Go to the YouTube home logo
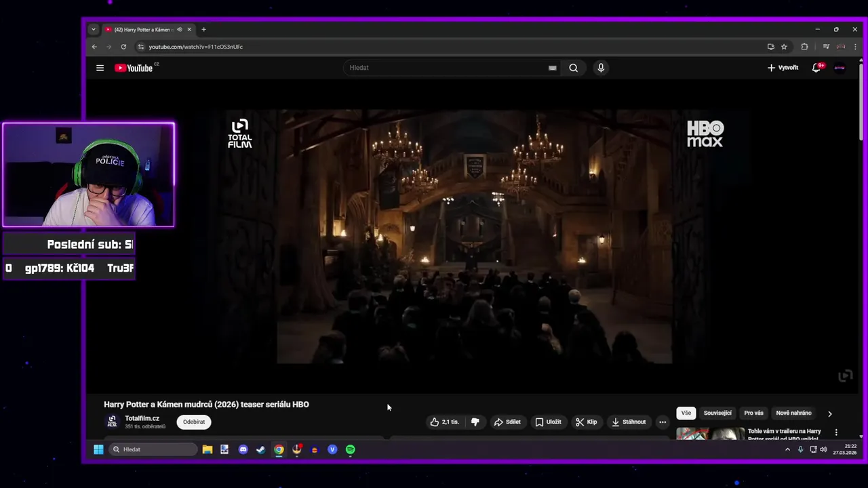This screenshot has width=868, height=488. [134, 68]
